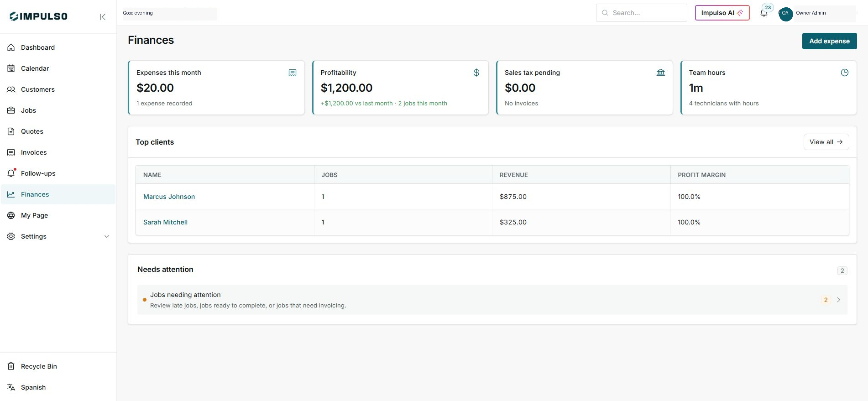Click the Profitability summary card
The image size is (868, 401).
click(x=400, y=88)
